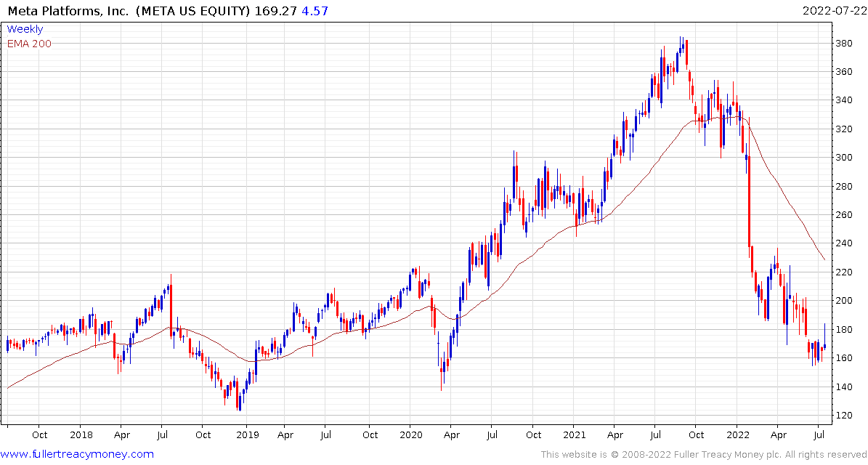
Task: Click the Weekly interval label
Action: point(25,29)
